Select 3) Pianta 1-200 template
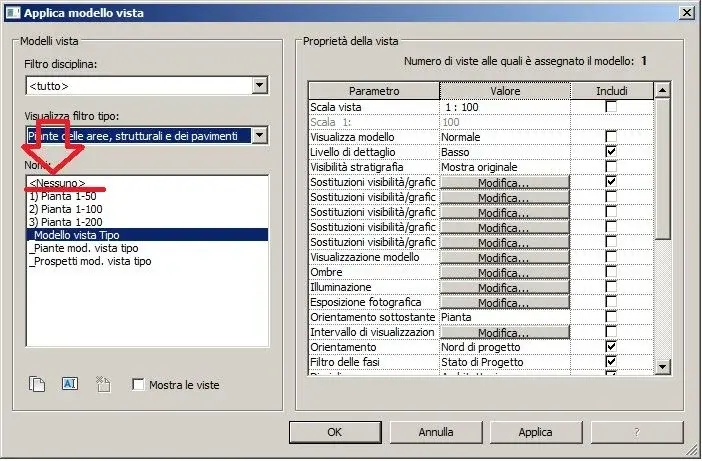This screenshot has height=461, width=702. tap(147, 222)
